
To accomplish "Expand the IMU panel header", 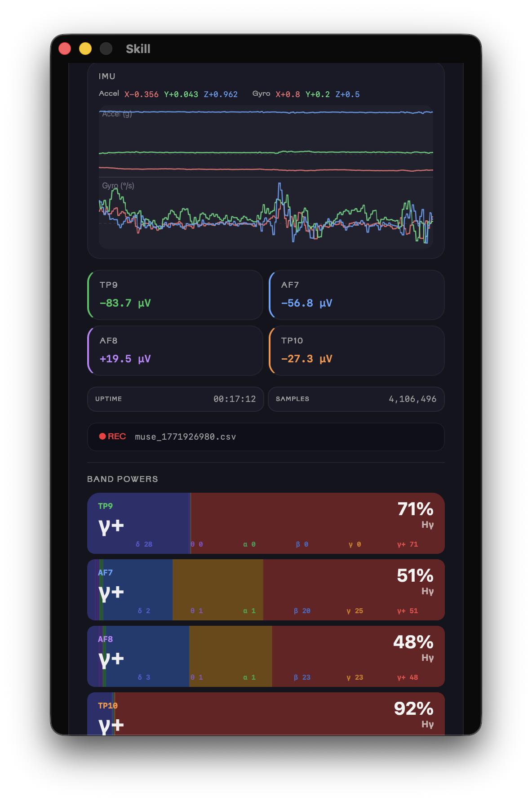I will tap(107, 76).
